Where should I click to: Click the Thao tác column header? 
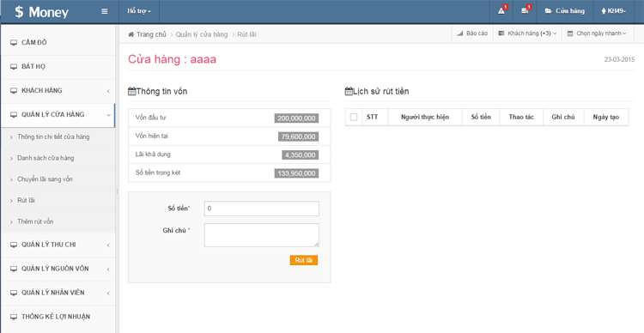point(521,117)
